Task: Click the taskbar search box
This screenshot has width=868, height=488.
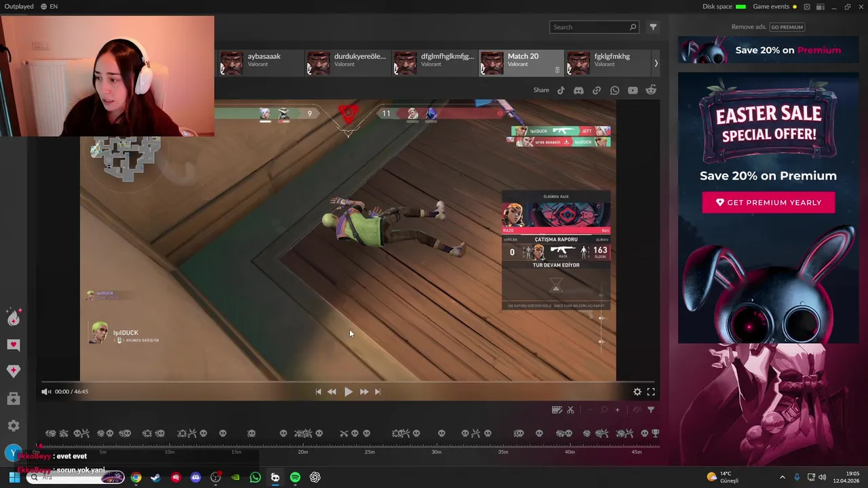Action: pos(76,477)
